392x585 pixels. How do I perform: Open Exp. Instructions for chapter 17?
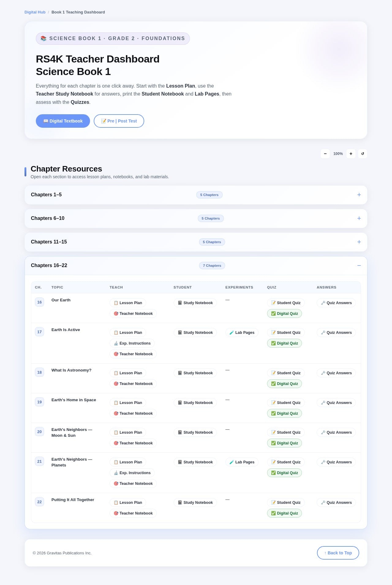tap(132, 343)
